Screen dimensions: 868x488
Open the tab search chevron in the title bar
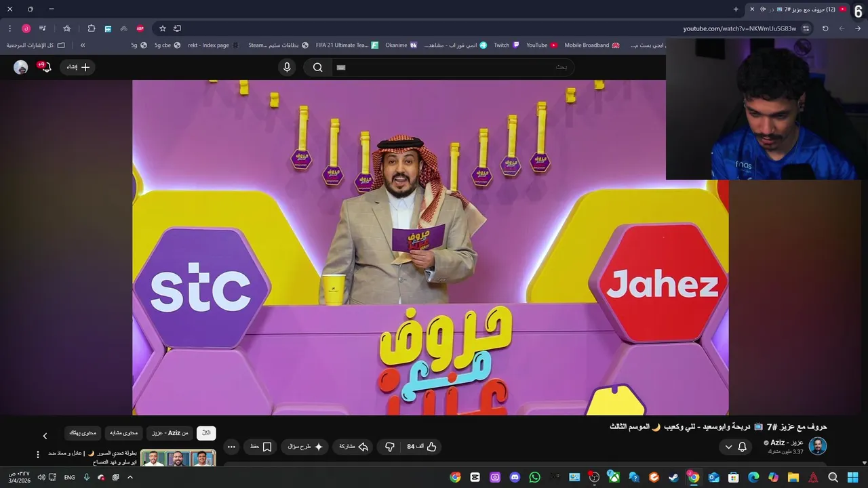tap(859, 9)
